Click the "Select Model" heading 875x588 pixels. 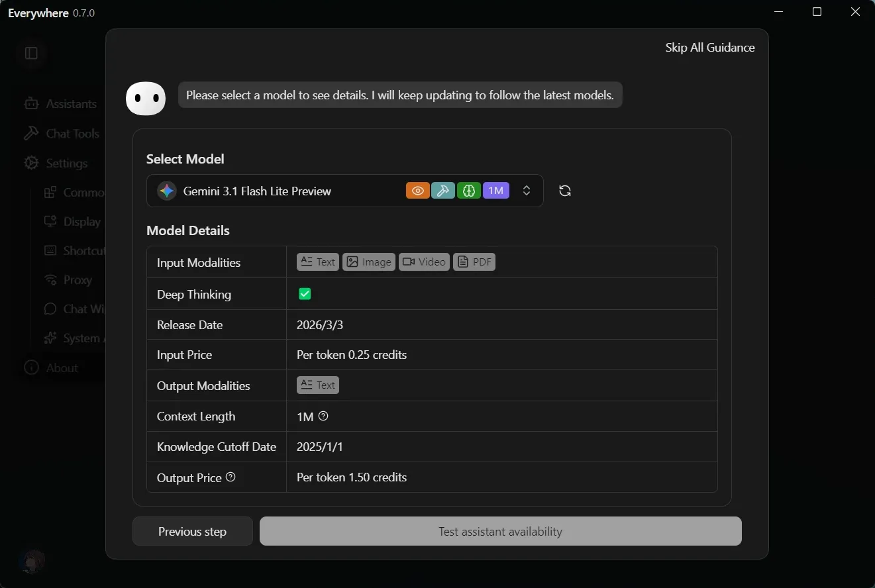(185, 159)
